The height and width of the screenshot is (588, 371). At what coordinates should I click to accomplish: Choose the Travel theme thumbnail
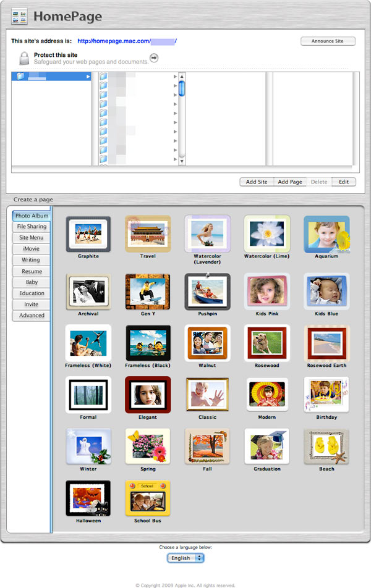pos(148,234)
